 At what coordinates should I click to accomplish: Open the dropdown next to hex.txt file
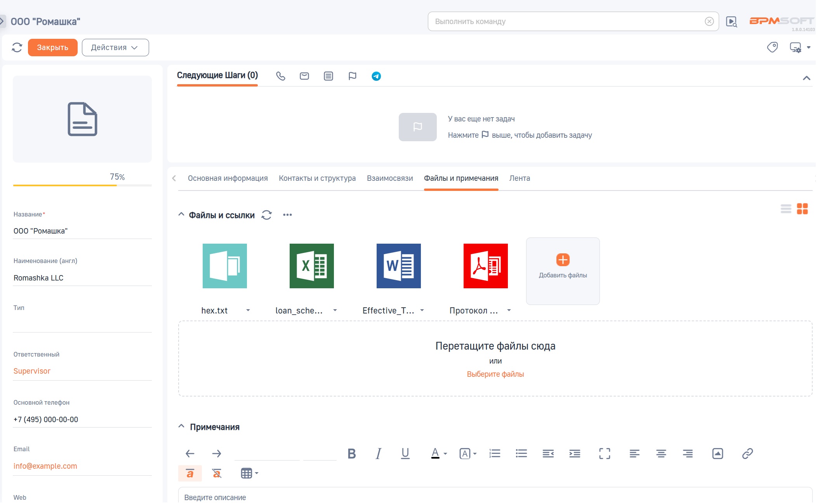point(248,310)
